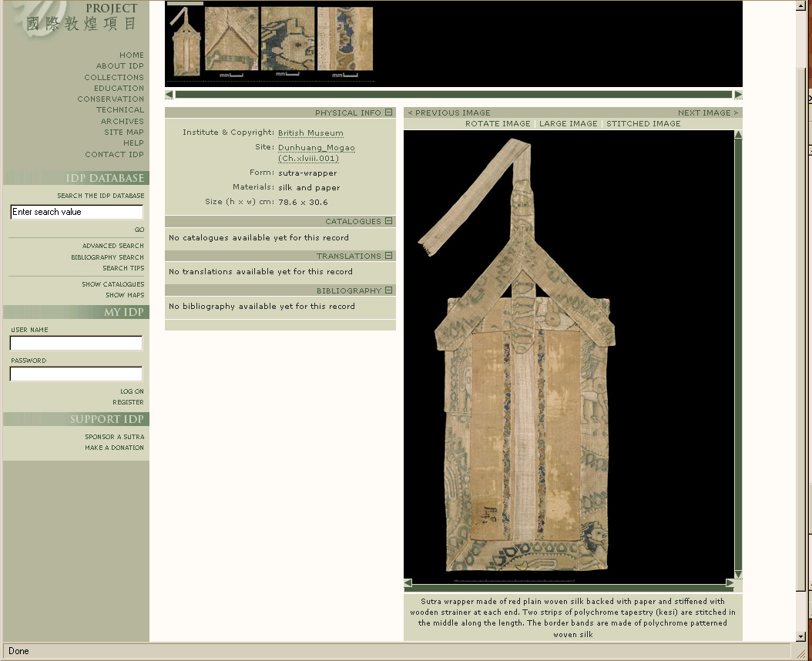Click the IDP project logo
This screenshot has height=661, width=812.
tap(75, 18)
